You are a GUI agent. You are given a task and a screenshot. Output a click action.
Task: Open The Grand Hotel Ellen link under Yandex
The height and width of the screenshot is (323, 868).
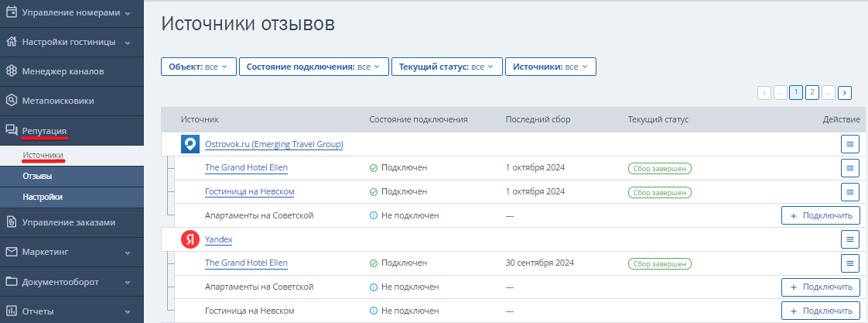pos(246,263)
